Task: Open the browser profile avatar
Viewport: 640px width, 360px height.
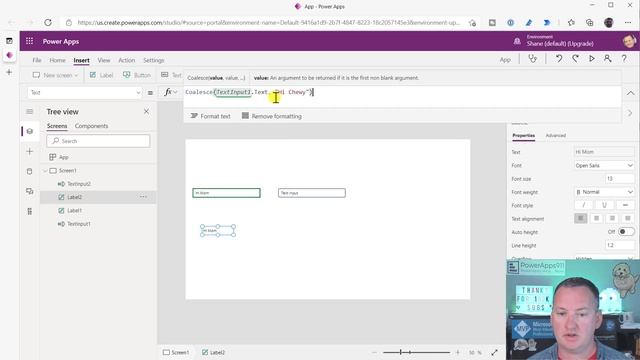Action: coord(609,22)
